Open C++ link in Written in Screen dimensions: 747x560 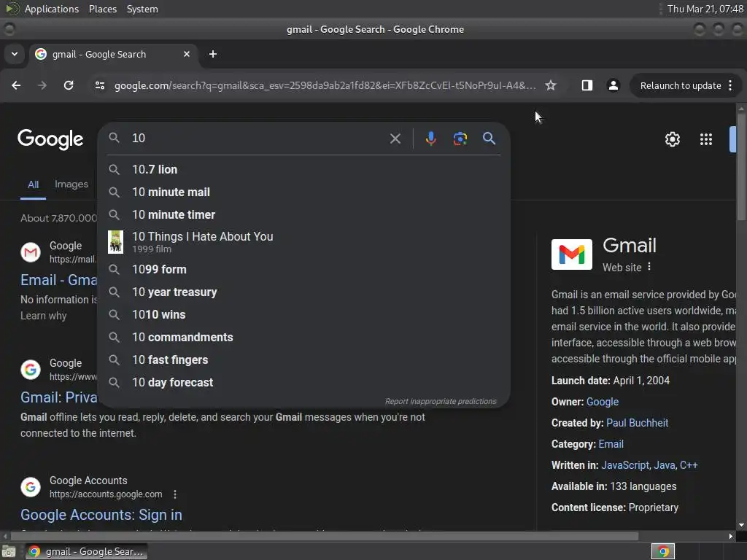689,465
